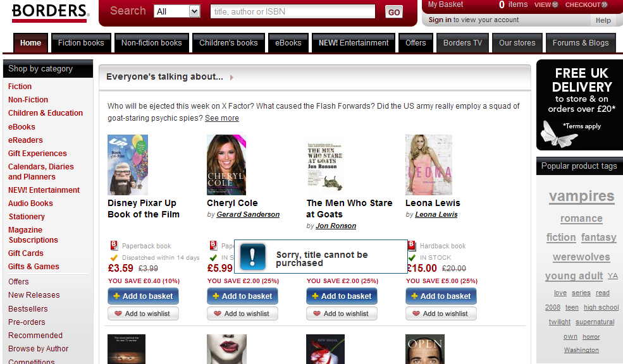Screen dimensions: 623x364
Task: Click the exclamation alert icon in popup
Action: point(253,257)
